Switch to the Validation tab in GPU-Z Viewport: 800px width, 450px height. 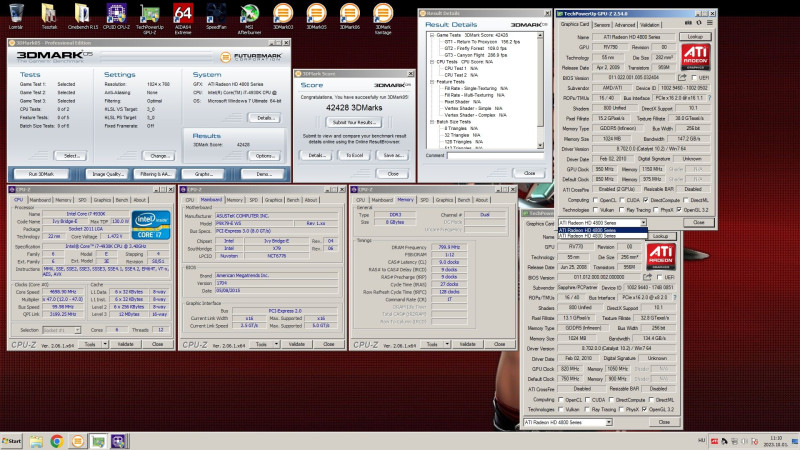649,24
